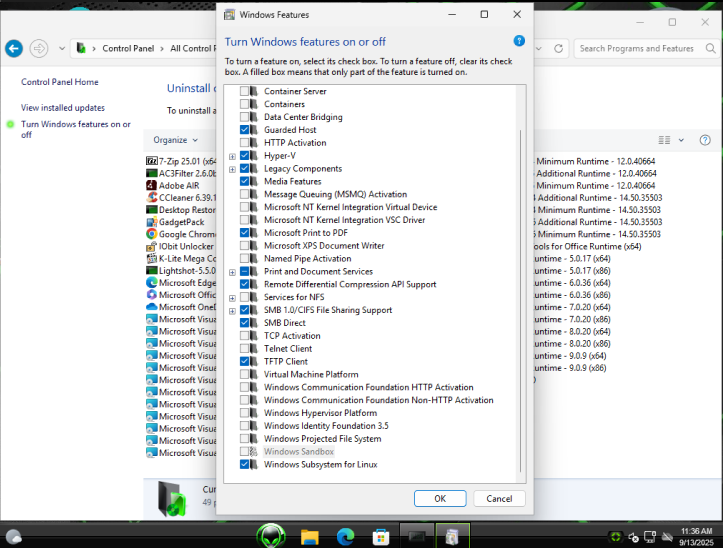
Task: Disable the Media Features checkbox
Action: point(244,182)
